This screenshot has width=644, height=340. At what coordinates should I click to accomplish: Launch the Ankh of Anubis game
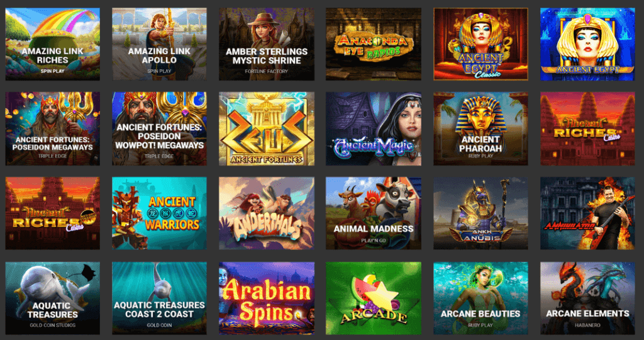(x=480, y=213)
